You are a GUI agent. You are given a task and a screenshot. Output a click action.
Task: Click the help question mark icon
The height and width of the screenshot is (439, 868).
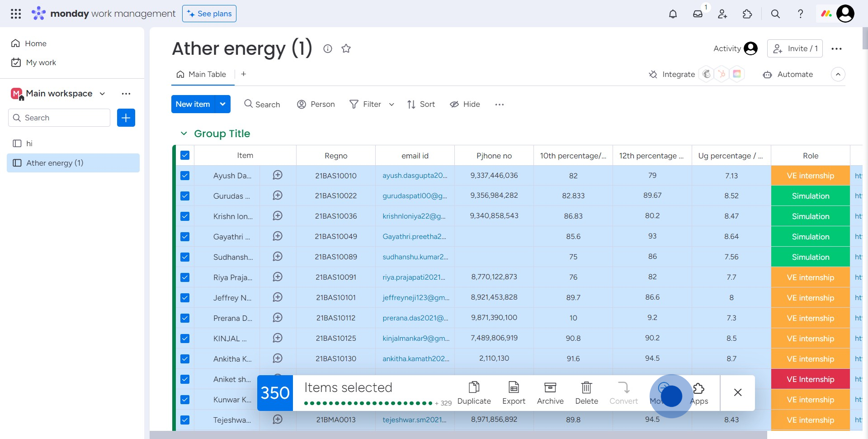tap(800, 14)
